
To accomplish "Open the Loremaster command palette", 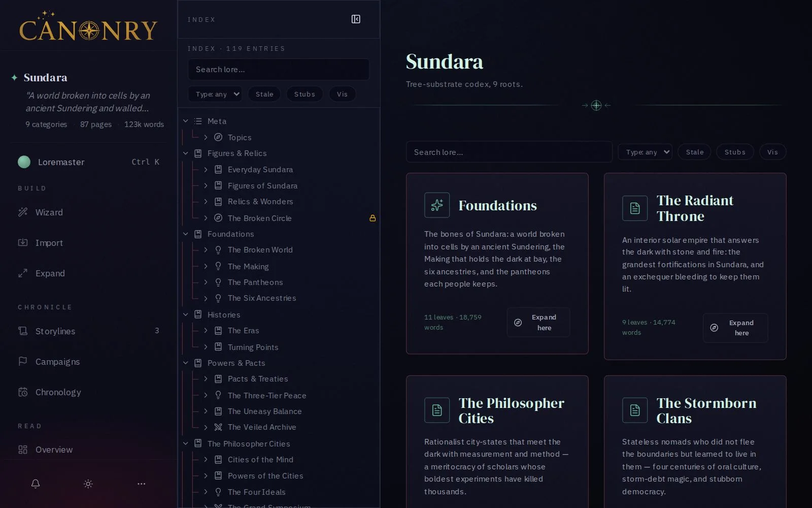I will click(x=89, y=162).
